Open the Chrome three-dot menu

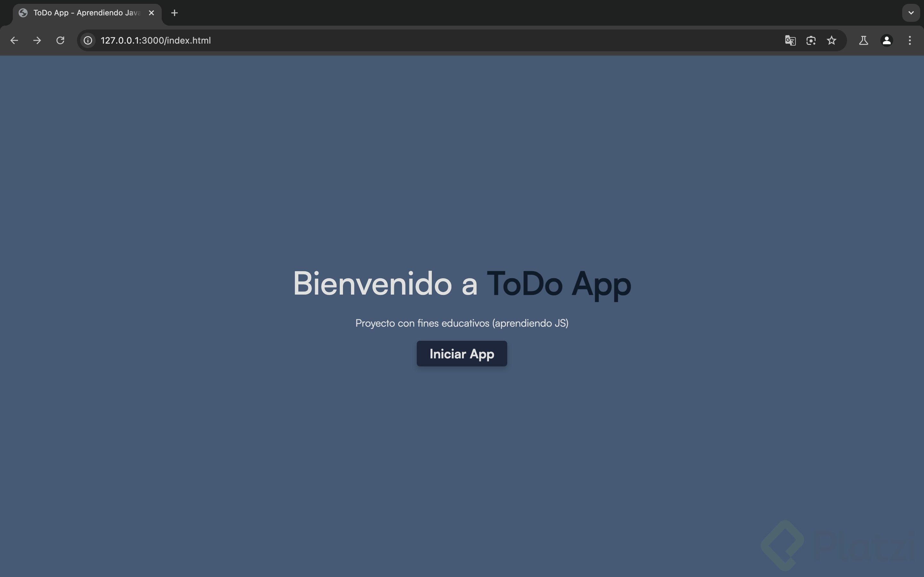click(x=910, y=40)
